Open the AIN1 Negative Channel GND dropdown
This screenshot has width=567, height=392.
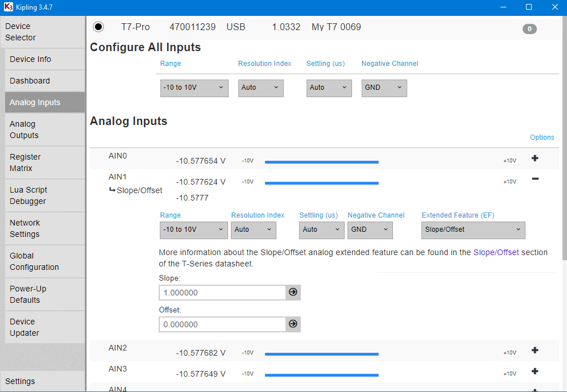pos(370,230)
